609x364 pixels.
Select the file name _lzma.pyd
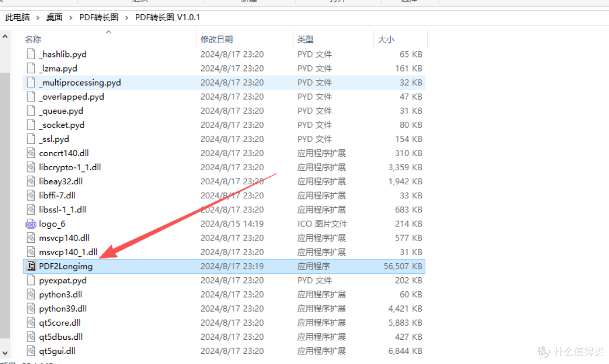point(58,68)
